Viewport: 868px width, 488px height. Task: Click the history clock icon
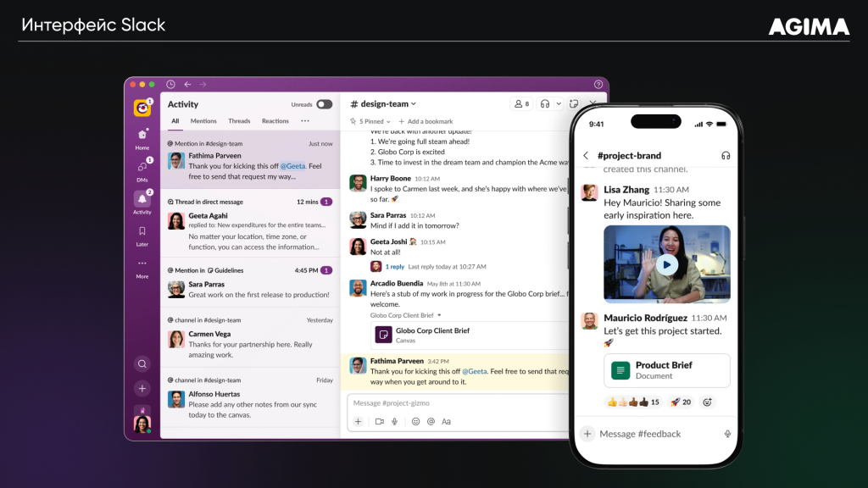coord(171,85)
